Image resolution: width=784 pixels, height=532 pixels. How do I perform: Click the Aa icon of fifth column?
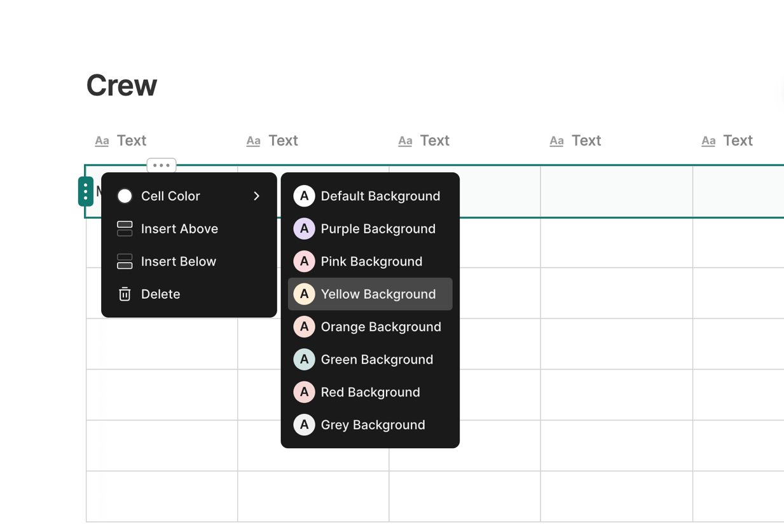tap(708, 141)
